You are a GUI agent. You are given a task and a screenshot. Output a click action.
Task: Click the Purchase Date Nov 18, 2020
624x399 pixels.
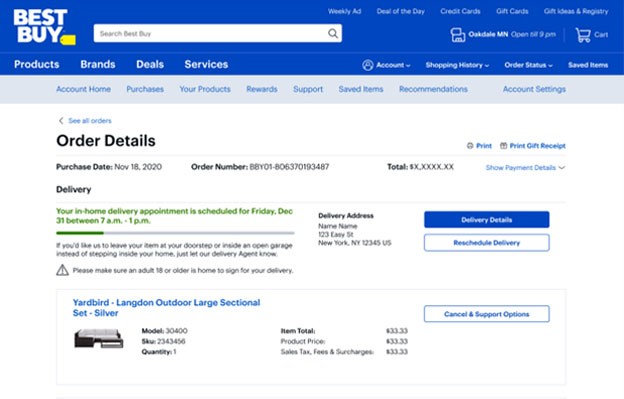109,167
